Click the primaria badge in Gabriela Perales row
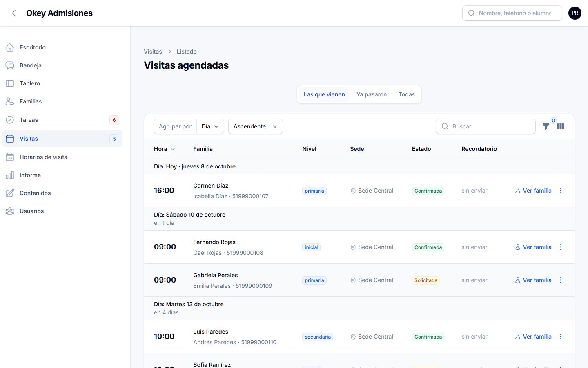Viewport: 588px width, 368px height. (314, 280)
